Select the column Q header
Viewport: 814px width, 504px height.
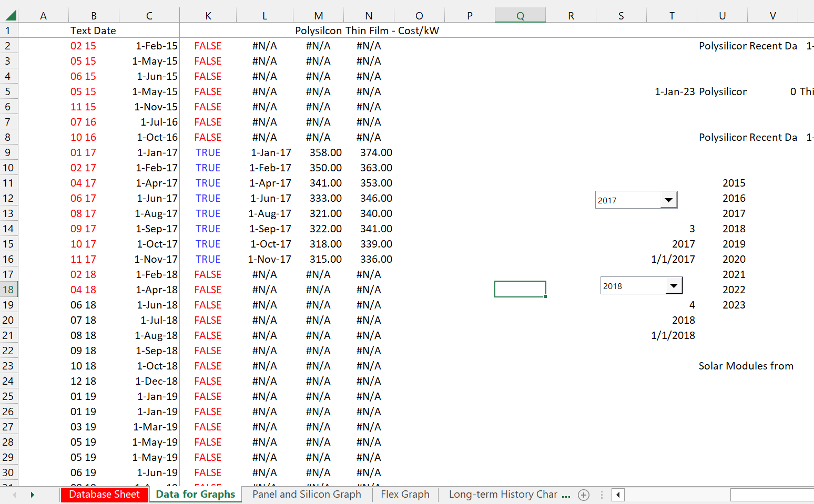[x=520, y=16]
